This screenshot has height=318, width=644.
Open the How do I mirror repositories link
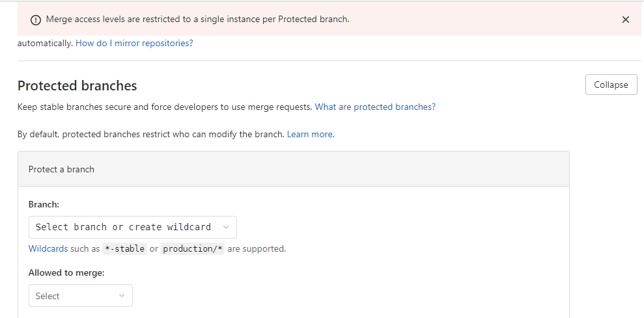tap(134, 44)
